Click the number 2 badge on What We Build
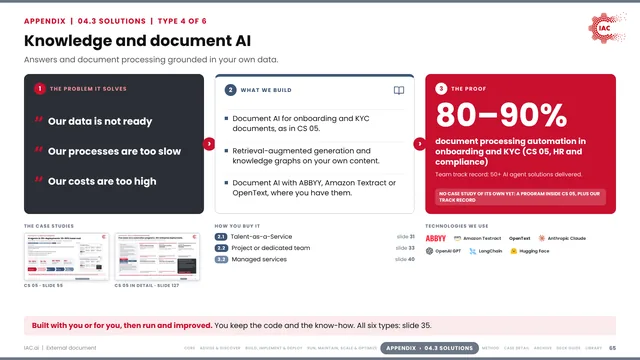640x360 pixels. click(x=230, y=90)
